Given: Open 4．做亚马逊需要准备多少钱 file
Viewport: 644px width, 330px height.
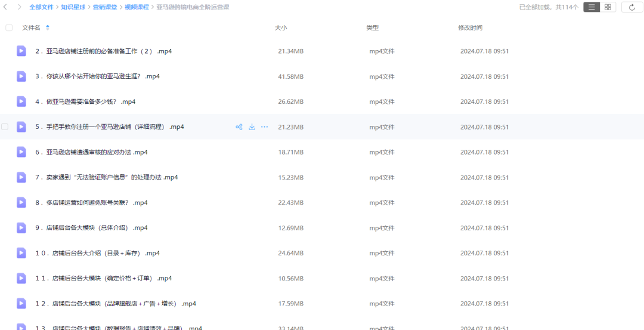Looking at the screenshot, I should (85, 101).
